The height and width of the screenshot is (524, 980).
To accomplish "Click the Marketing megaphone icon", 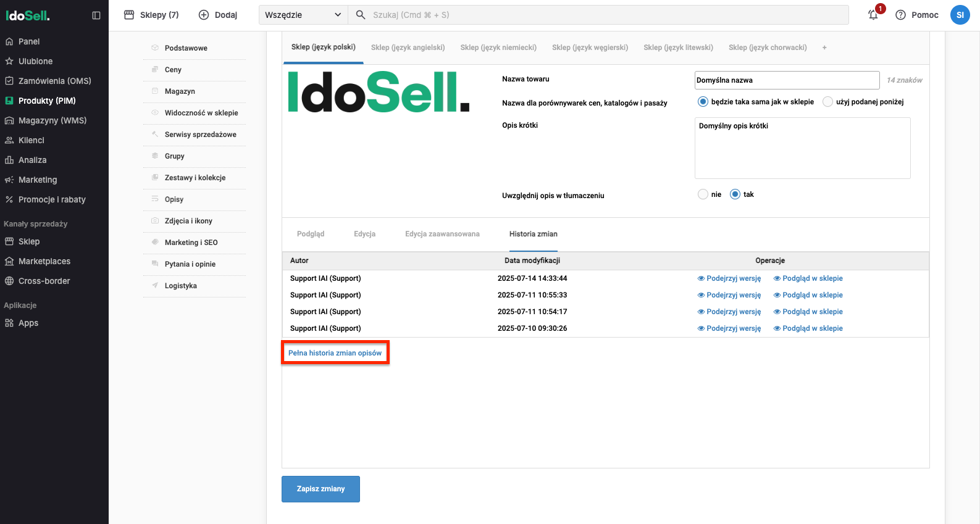I will pos(9,180).
